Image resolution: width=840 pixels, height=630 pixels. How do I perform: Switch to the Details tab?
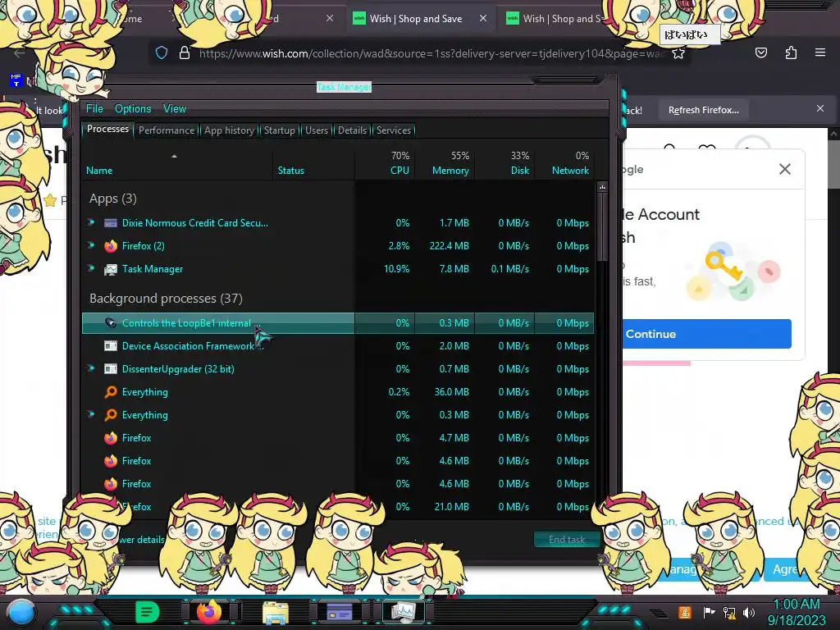click(352, 130)
